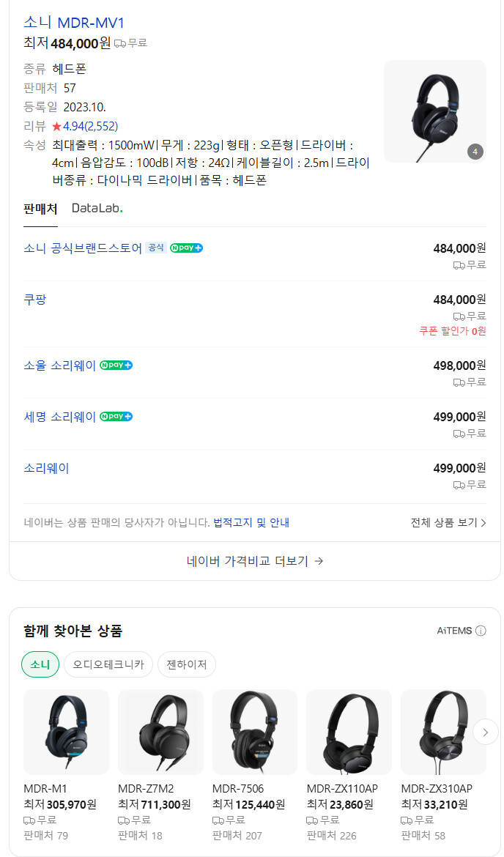Open the DataLab tab
The width and height of the screenshot is (504, 857).
click(97, 208)
